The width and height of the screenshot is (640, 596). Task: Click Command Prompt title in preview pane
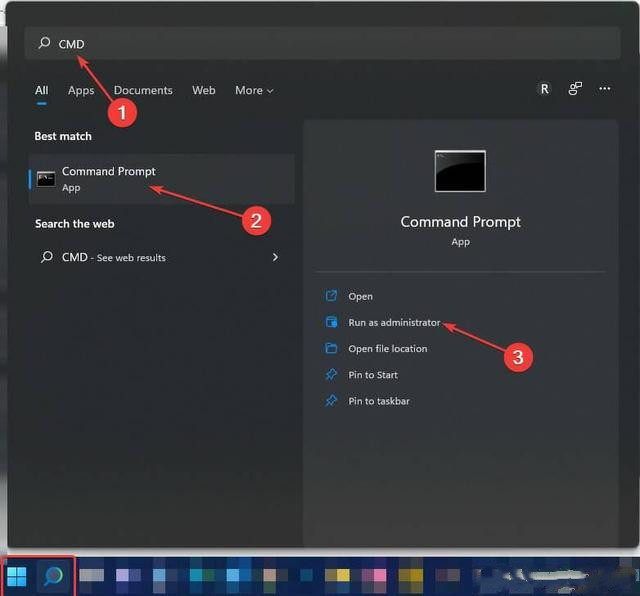tap(460, 222)
